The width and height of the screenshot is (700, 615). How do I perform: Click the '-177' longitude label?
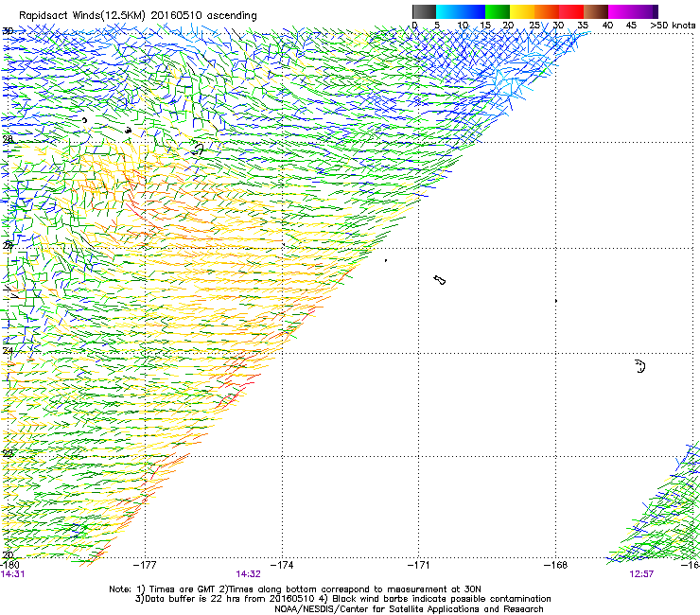point(145,565)
